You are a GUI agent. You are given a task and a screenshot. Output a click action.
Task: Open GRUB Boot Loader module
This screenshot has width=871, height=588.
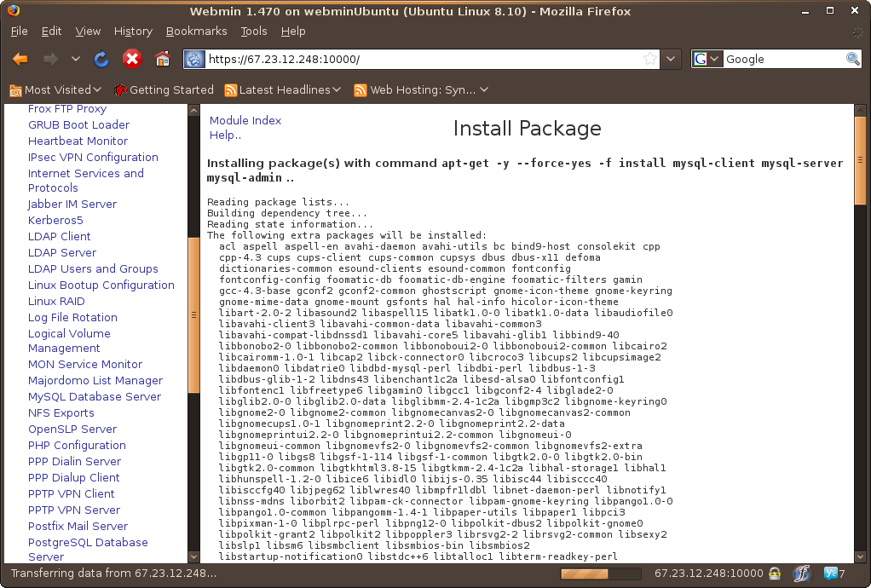[79, 125]
